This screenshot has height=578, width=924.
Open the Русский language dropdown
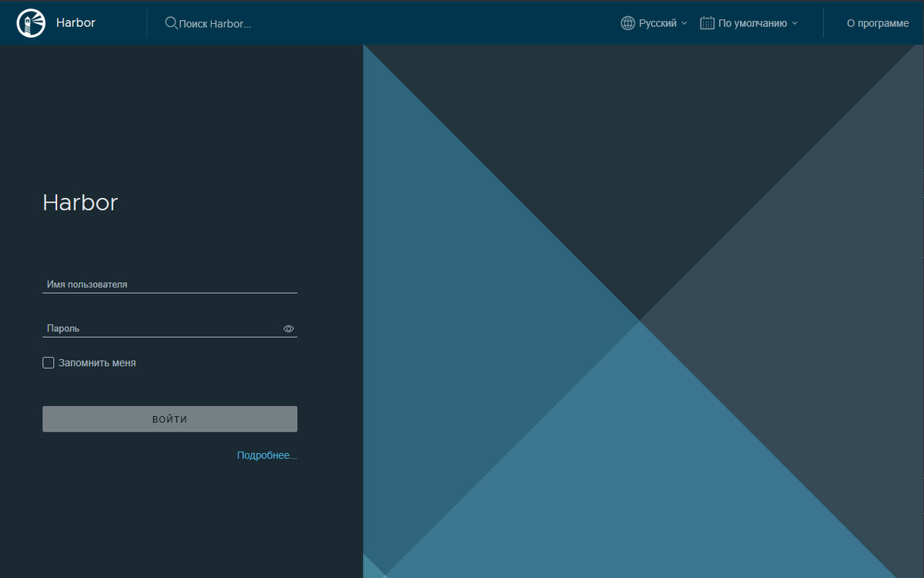click(662, 23)
